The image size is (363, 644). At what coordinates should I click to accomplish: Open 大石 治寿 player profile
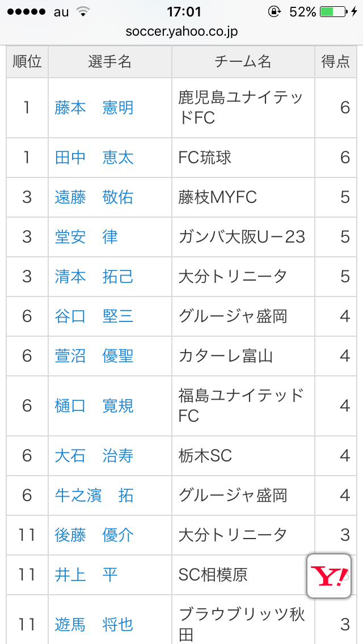pos(94,456)
